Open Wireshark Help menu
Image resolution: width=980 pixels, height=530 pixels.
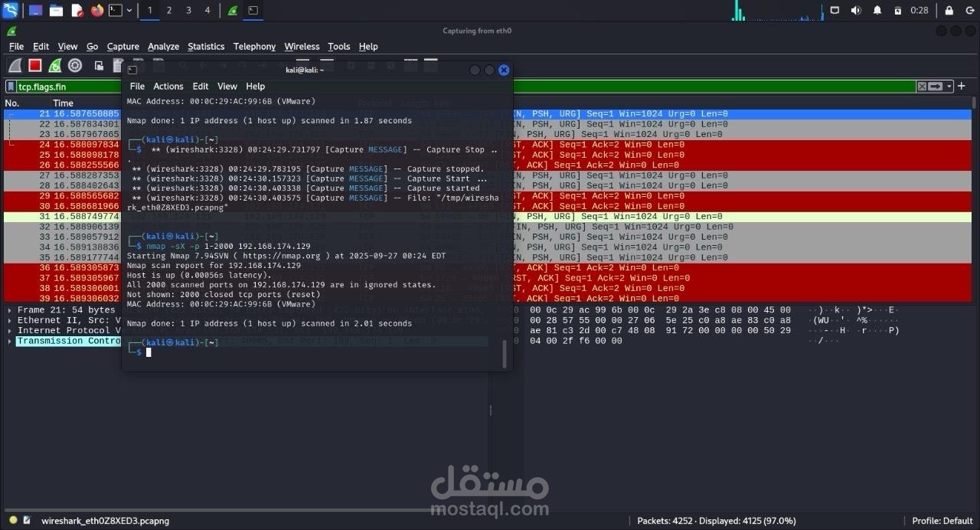368,47
